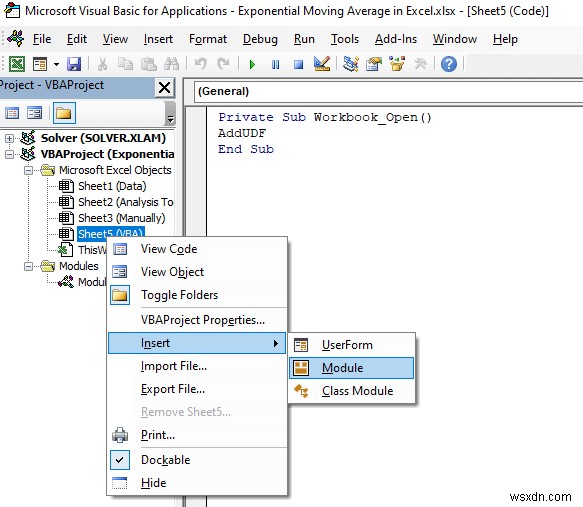Viewport: 583px width, 507px height.
Task: Open the Add-Ins menu
Action: point(396,39)
